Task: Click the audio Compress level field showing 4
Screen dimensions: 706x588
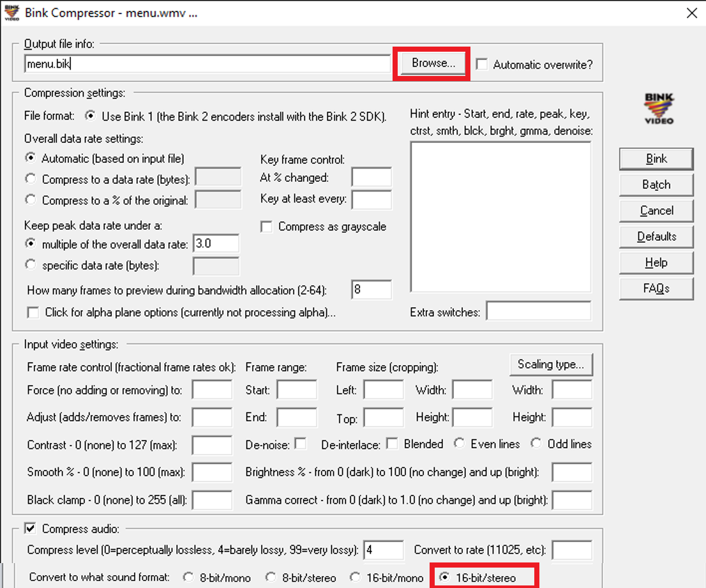Action: pyautogui.click(x=384, y=550)
